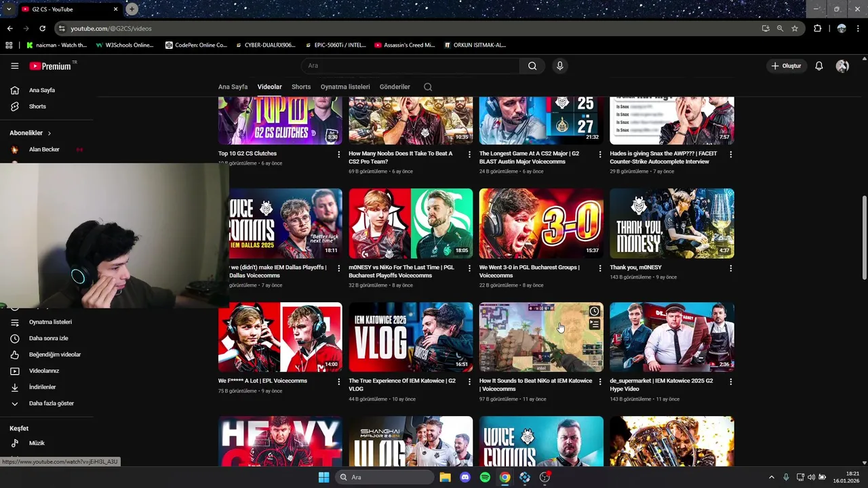The height and width of the screenshot is (488, 868).
Task: Start voice search with the microphone
Action: pos(559,66)
